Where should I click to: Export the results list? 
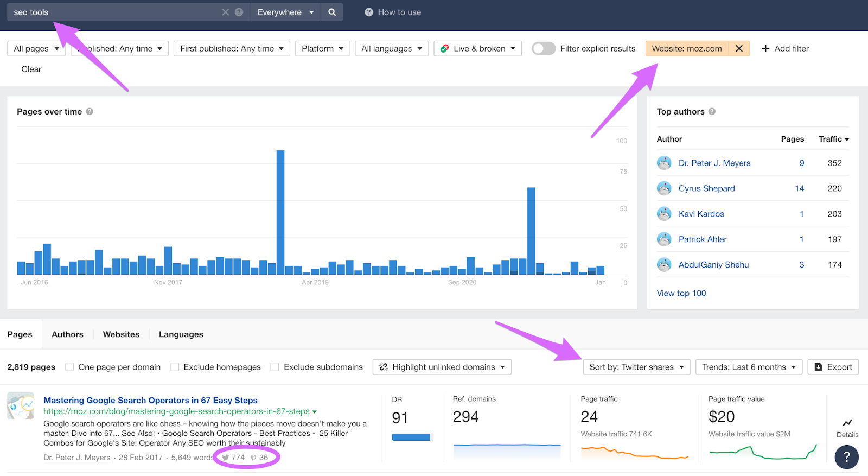pyautogui.click(x=833, y=367)
